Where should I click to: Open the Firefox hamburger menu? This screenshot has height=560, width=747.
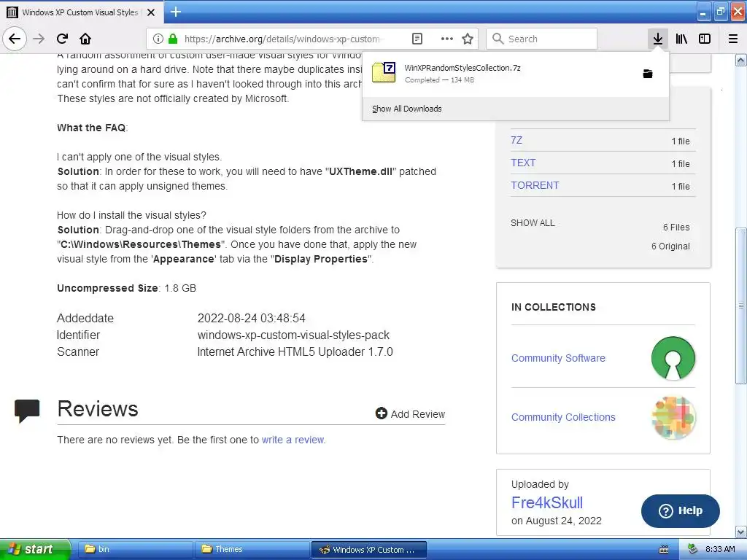pos(733,39)
